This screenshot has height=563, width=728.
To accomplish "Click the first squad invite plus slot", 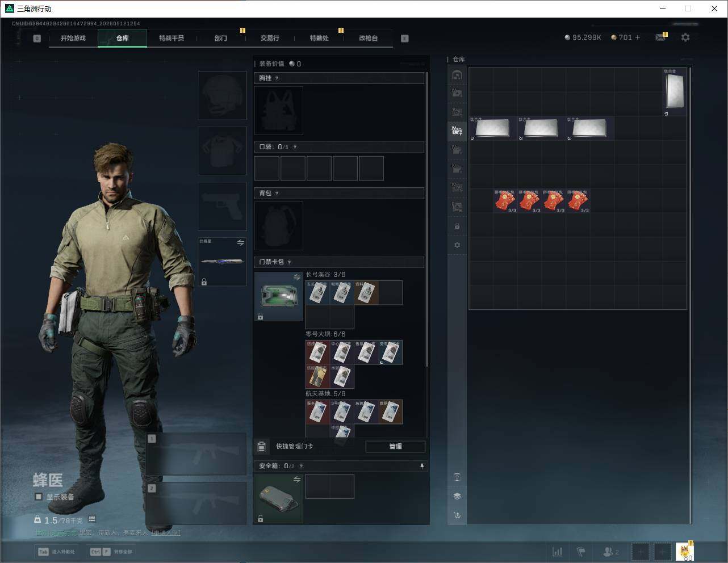I will point(641,552).
